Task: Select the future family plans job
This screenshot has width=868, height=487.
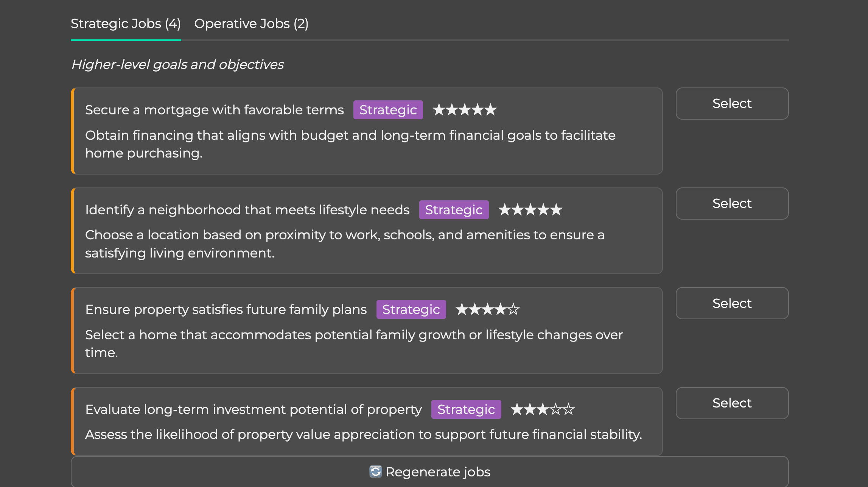Action: pos(732,303)
